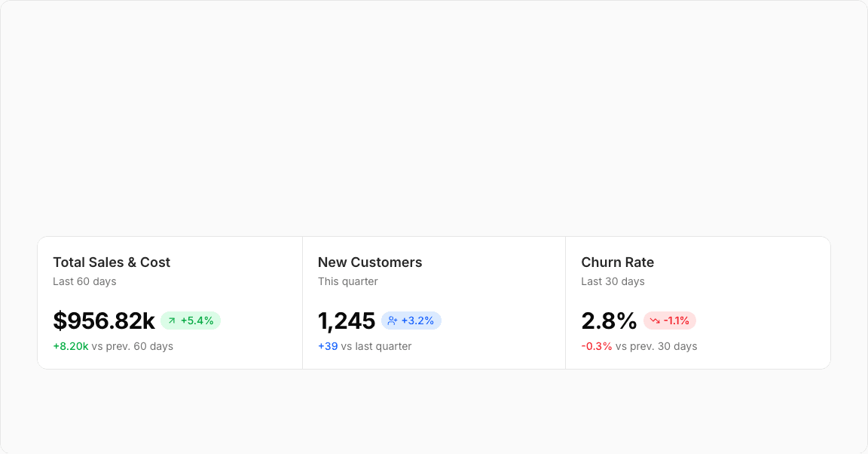Select the Churn Rate card title

click(617, 262)
